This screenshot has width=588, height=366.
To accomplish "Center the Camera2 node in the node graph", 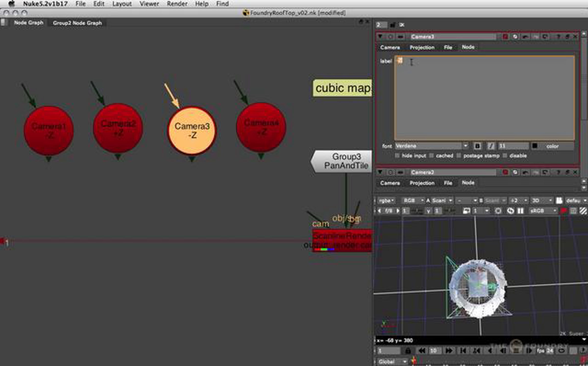I will [391, 172].
